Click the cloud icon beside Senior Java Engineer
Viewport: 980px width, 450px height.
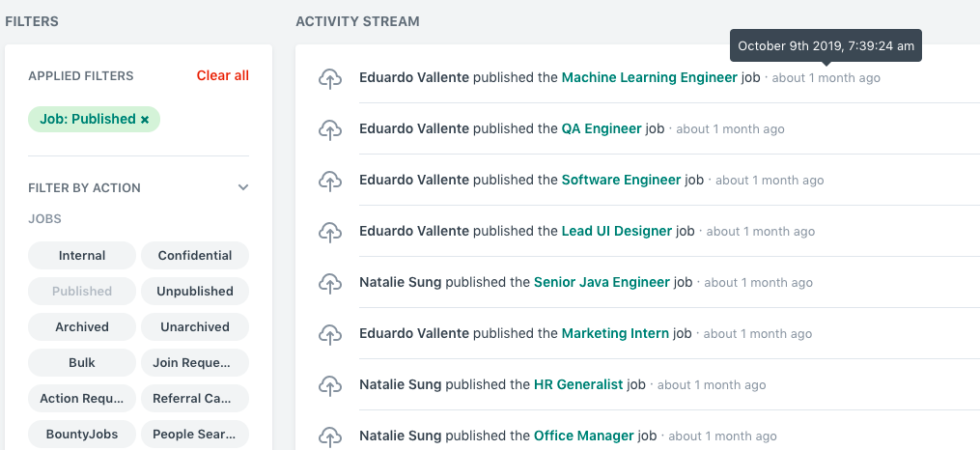pos(330,284)
